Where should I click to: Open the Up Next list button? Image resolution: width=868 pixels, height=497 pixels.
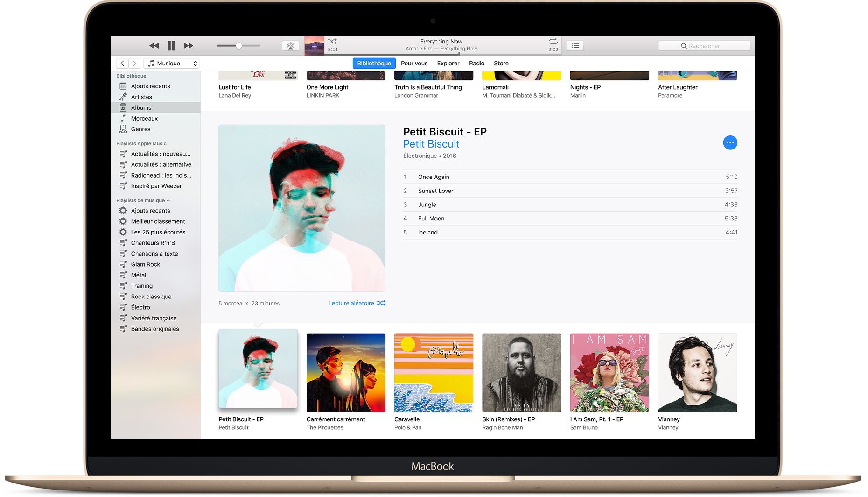[x=575, y=46]
